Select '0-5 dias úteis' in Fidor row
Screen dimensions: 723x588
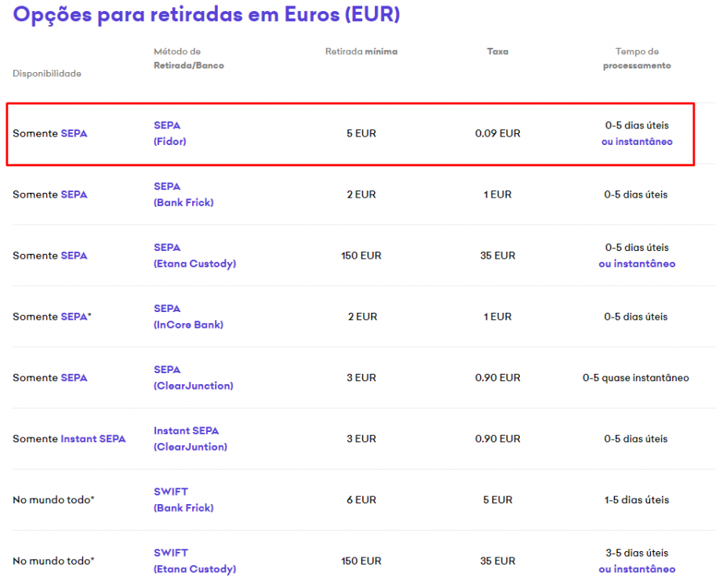[x=637, y=125]
